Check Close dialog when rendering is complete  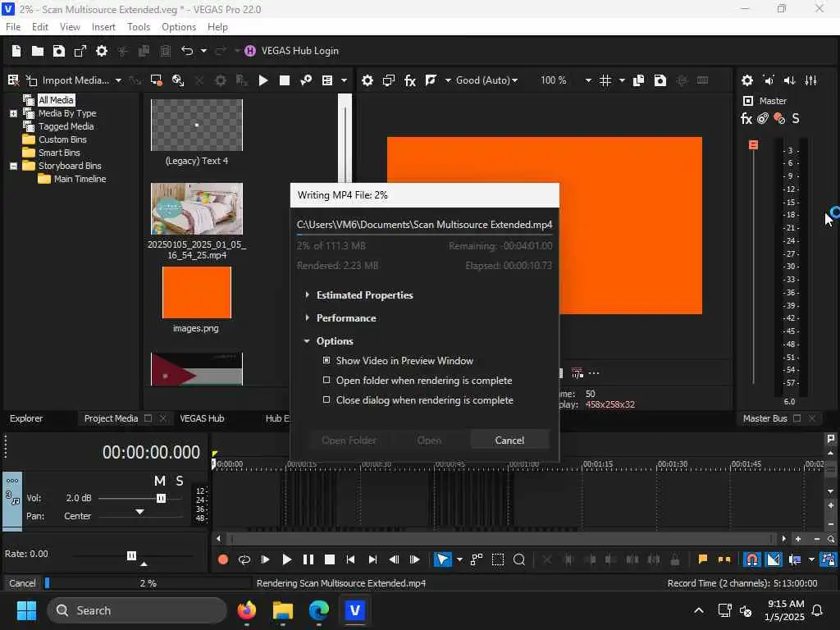click(x=326, y=400)
